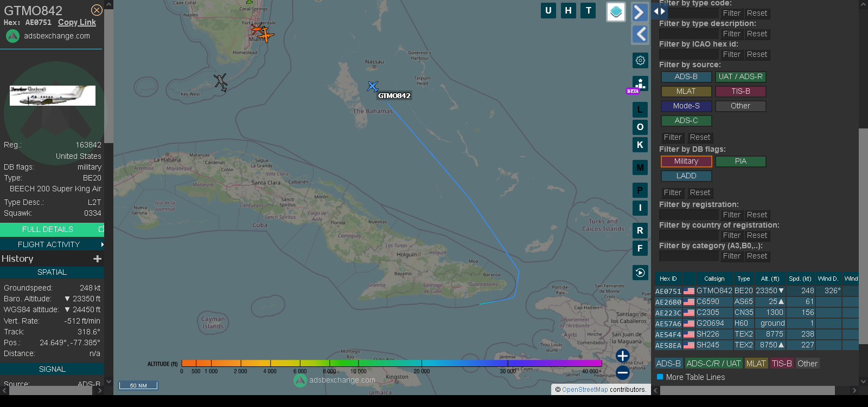The image size is (868, 407).
Task: Toggle the LADD DB flag filter
Action: tap(686, 176)
